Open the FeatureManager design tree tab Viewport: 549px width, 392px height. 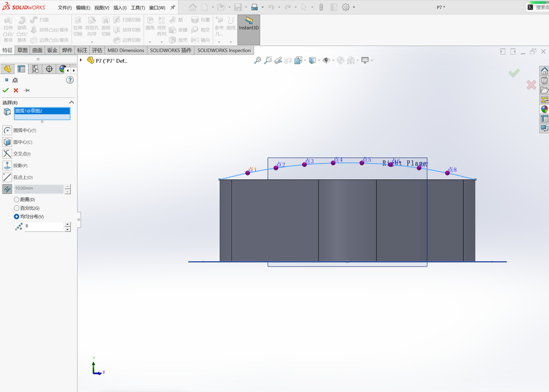tap(8, 69)
